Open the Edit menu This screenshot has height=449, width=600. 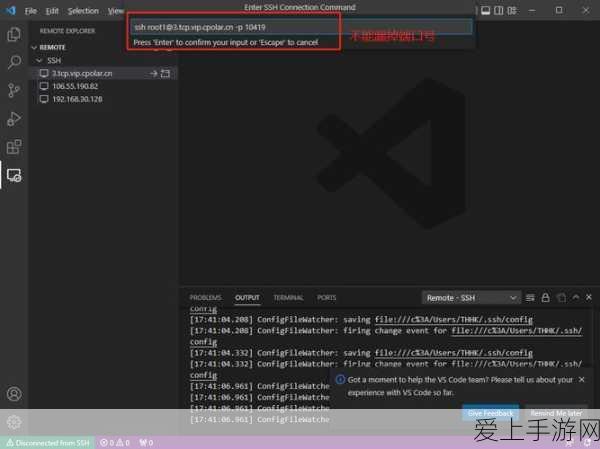click(52, 11)
